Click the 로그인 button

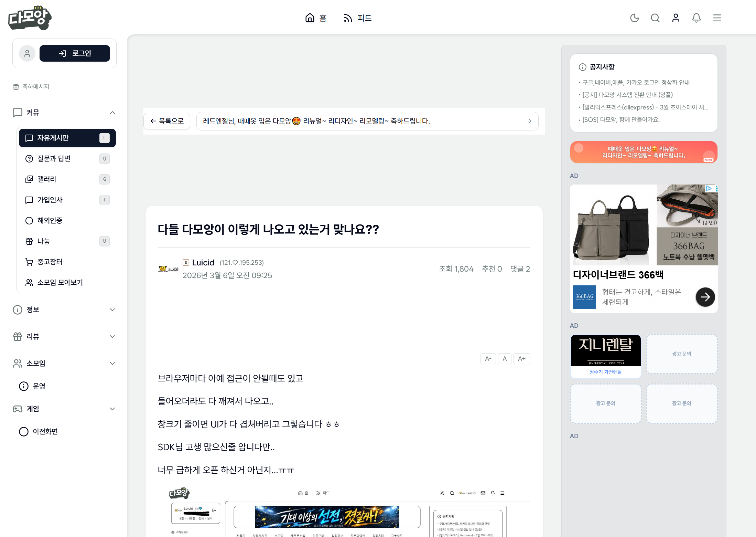point(75,53)
